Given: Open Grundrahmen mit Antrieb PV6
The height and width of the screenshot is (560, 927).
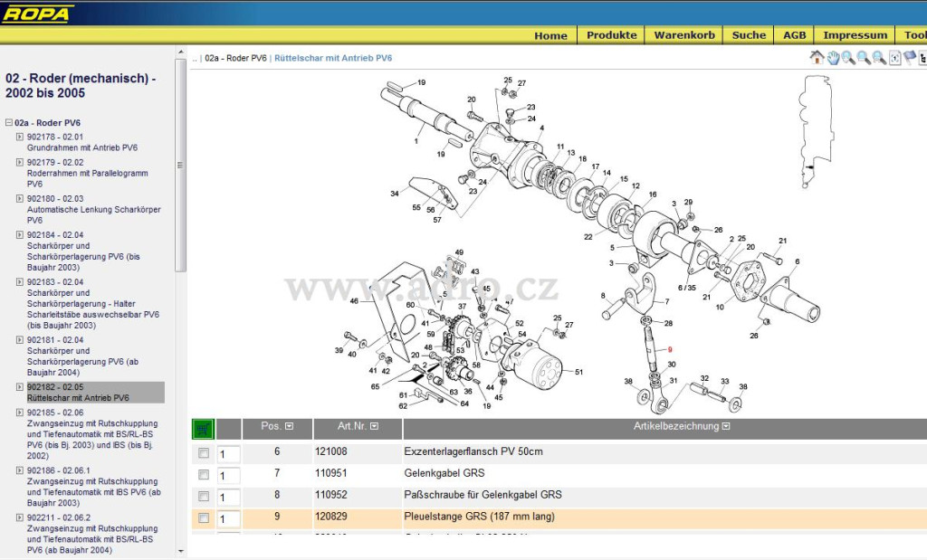Looking at the screenshot, I should coord(82,147).
